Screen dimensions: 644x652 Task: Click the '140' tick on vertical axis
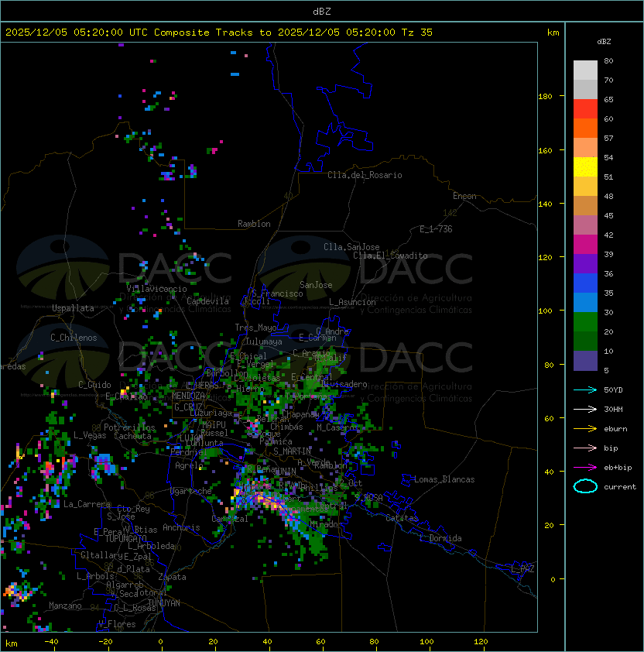pyautogui.click(x=545, y=204)
